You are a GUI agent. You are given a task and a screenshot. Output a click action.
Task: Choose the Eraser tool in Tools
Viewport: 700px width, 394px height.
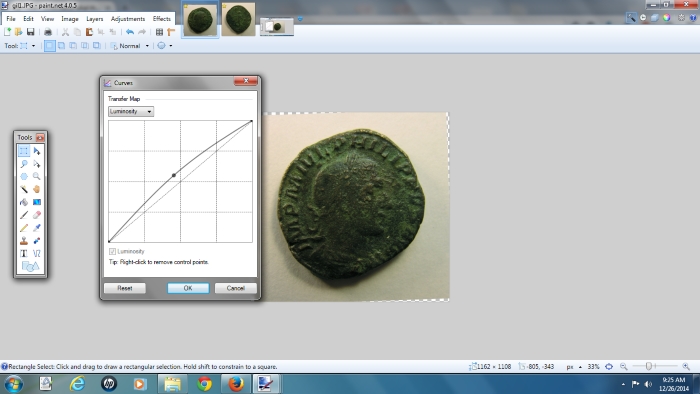[x=37, y=215]
